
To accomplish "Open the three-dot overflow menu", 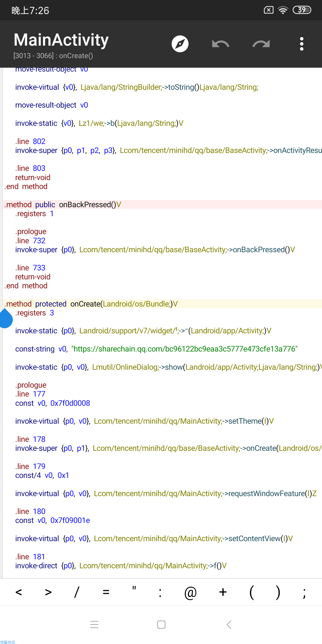I will pos(301,44).
